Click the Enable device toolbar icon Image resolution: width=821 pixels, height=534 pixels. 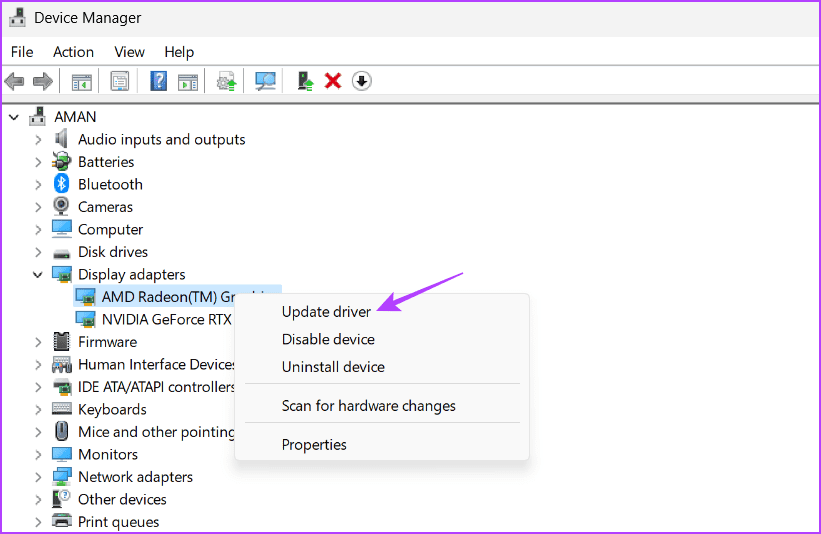(305, 81)
